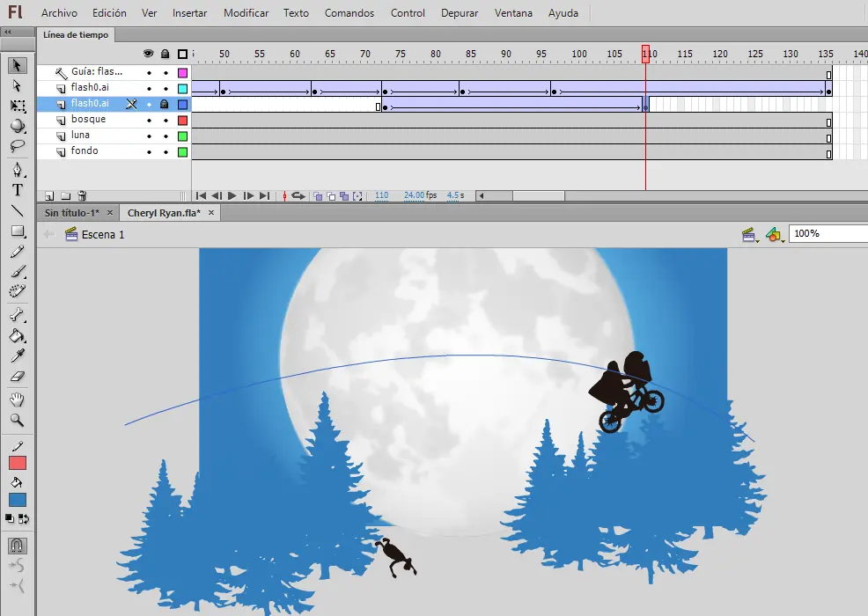Viewport: 868px width, 616px height.
Task: Open the Edit Scene dropdown
Action: 749,235
